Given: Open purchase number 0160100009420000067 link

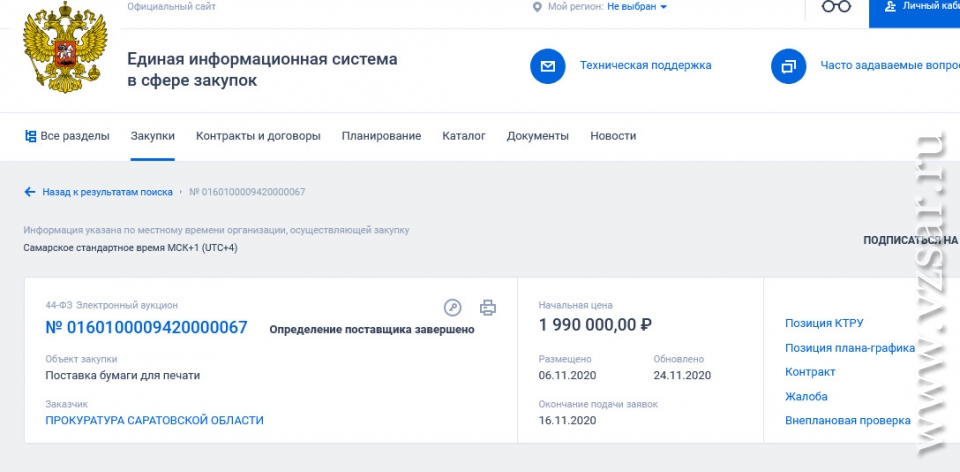Looking at the screenshot, I should coord(146,328).
